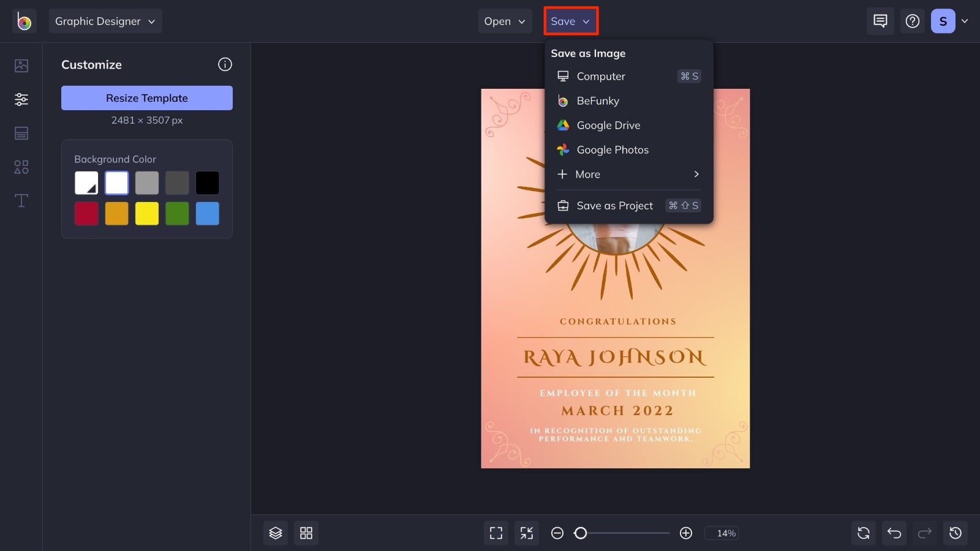980x551 pixels.
Task: Click the zoom in plus icon
Action: [686, 533]
